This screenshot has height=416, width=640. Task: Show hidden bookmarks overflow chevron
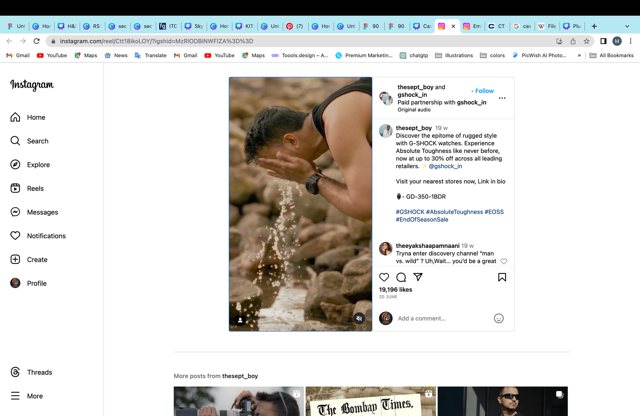pos(579,55)
